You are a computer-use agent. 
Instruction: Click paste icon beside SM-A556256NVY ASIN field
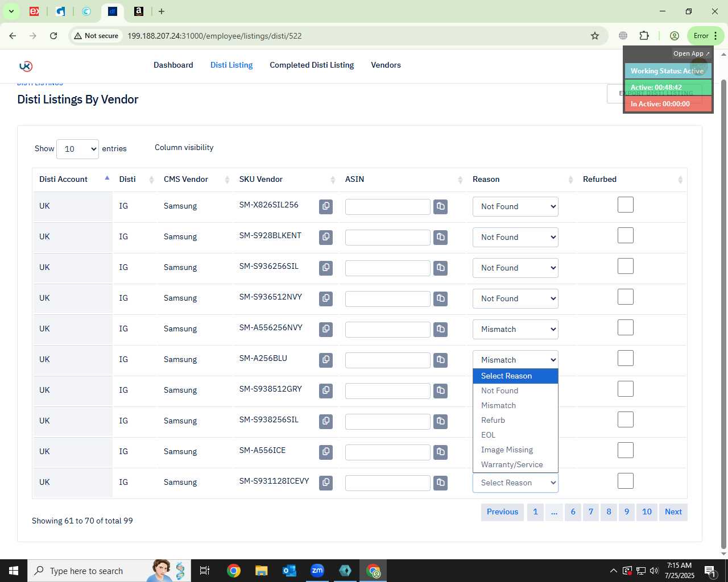441,329
